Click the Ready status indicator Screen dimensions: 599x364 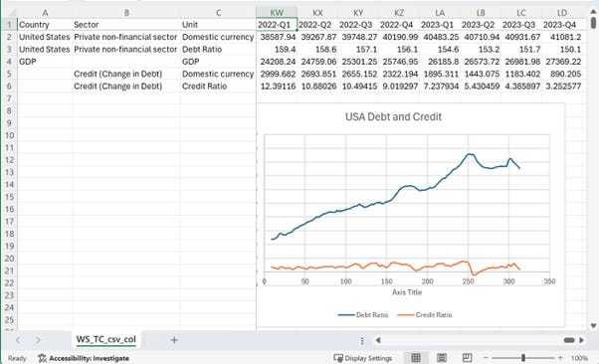pos(17,358)
